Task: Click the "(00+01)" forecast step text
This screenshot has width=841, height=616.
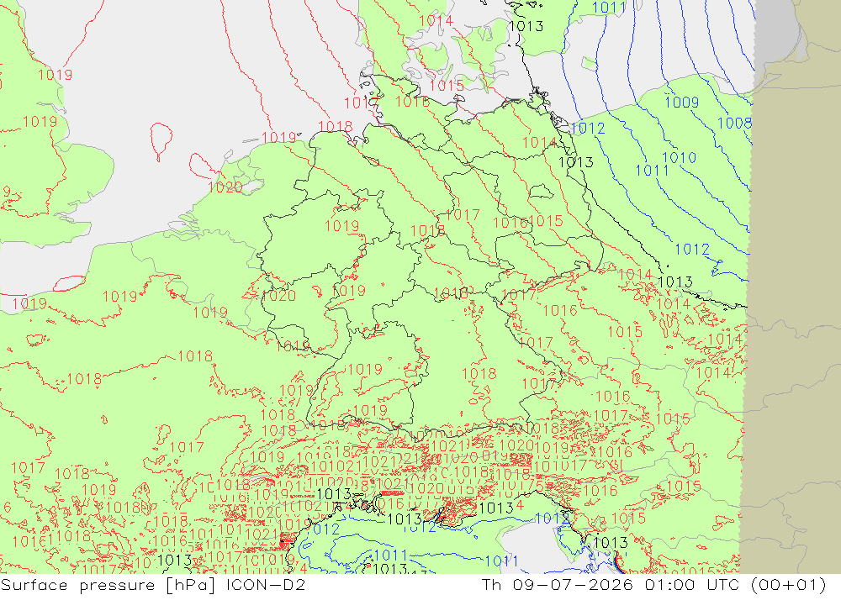Action: tap(789, 584)
